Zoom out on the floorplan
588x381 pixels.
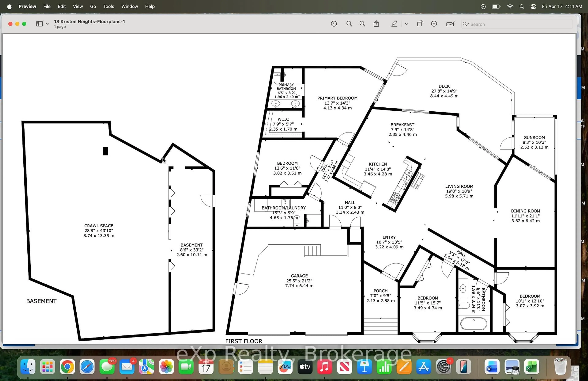[x=349, y=24]
